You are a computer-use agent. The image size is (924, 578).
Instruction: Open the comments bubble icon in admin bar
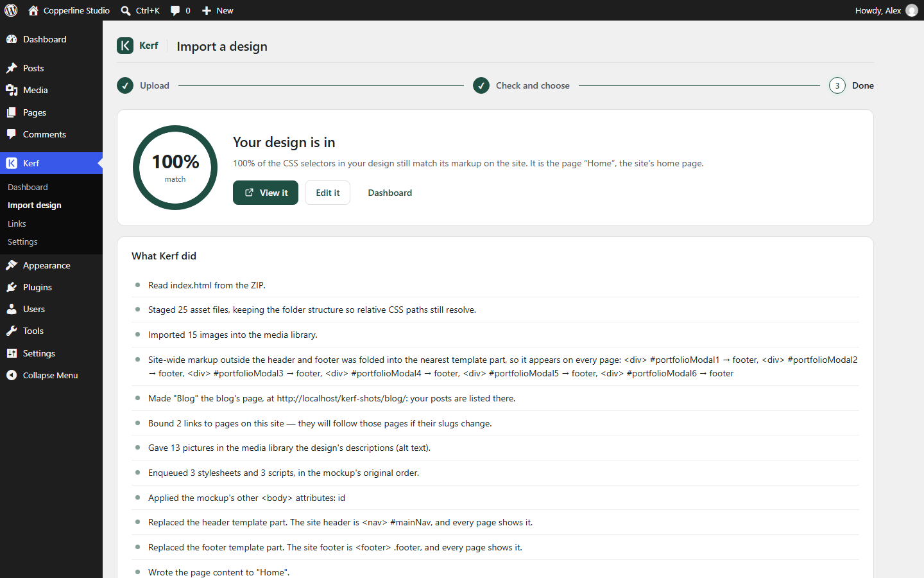[175, 10]
